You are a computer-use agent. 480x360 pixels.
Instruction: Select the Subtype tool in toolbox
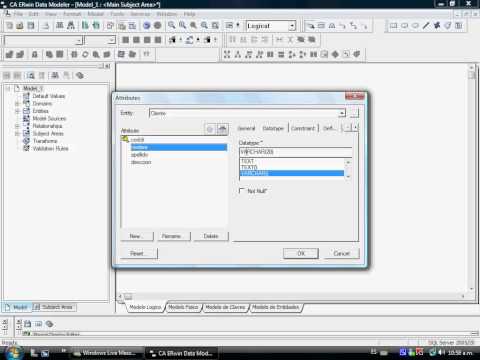(x=332, y=26)
